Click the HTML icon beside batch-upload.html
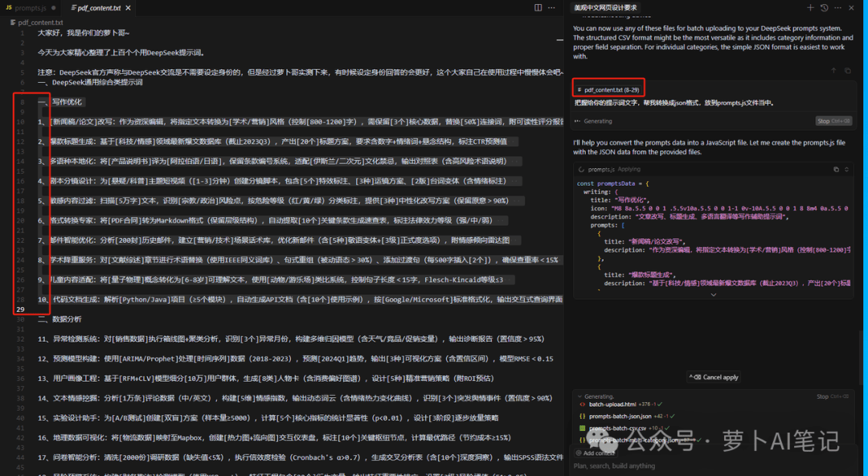Screen dimensions: 868x476 click(x=583, y=404)
